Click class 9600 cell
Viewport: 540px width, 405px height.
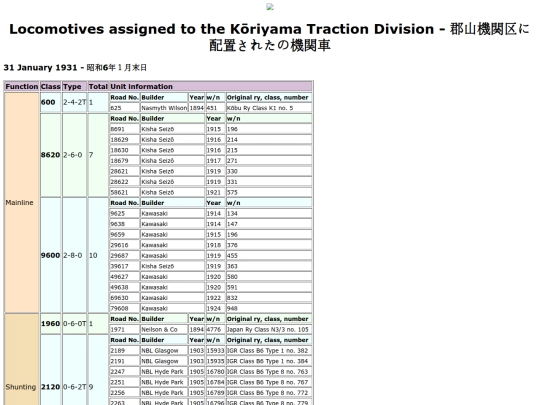point(50,255)
